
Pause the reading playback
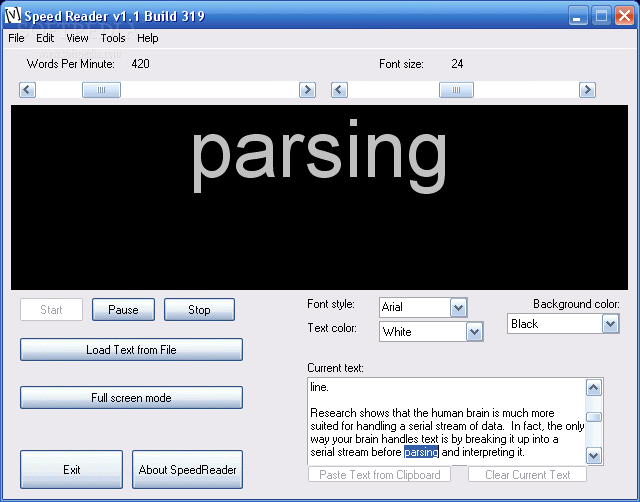tap(123, 310)
